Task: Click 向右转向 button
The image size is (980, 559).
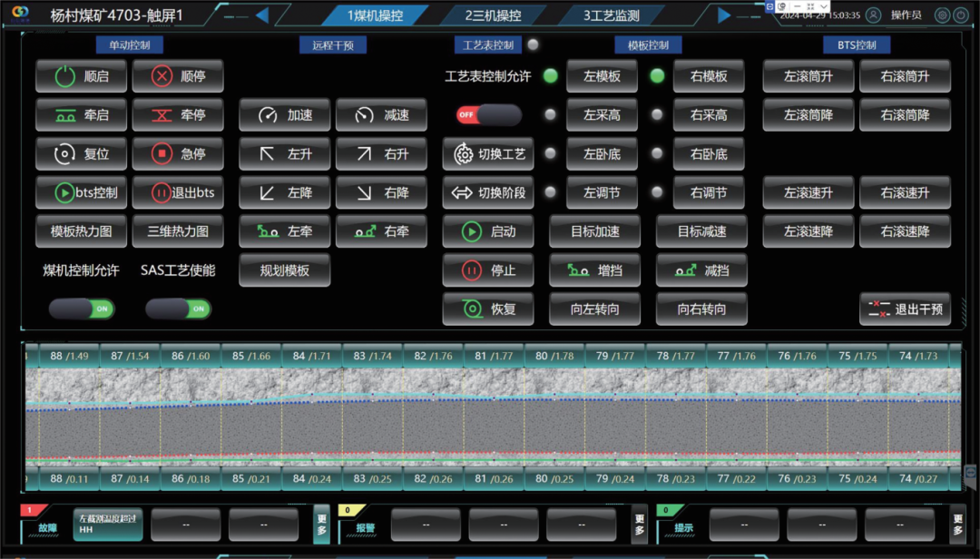Action: (701, 309)
